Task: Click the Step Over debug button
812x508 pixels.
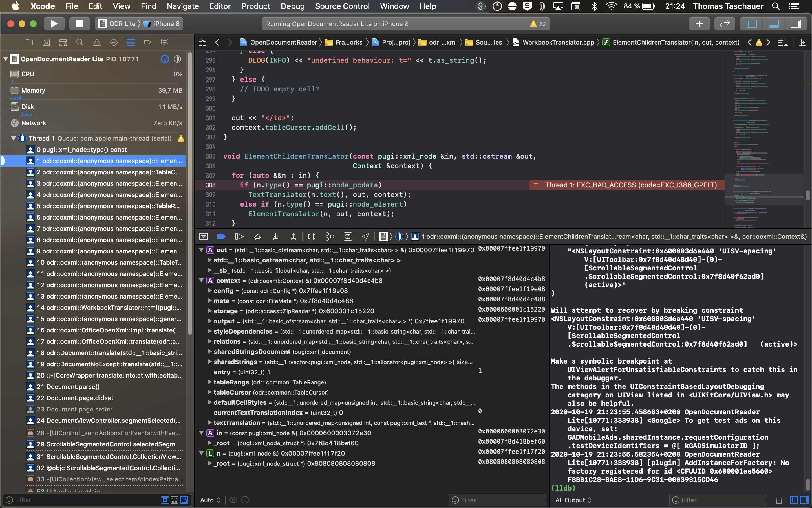Action: coord(258,237)
